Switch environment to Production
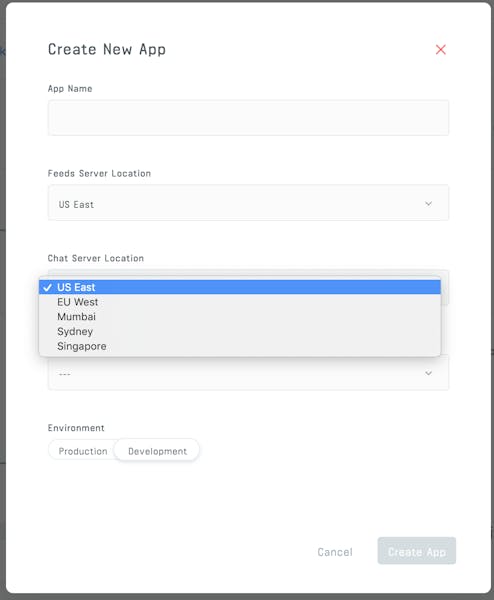The width and height of the screenshot is (494, 600). coord(83,451)
